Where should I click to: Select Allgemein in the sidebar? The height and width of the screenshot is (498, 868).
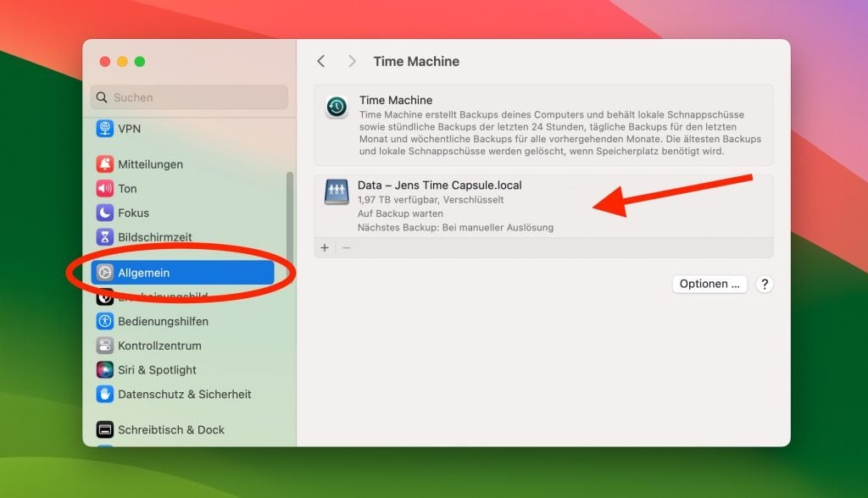click(183, 272)
